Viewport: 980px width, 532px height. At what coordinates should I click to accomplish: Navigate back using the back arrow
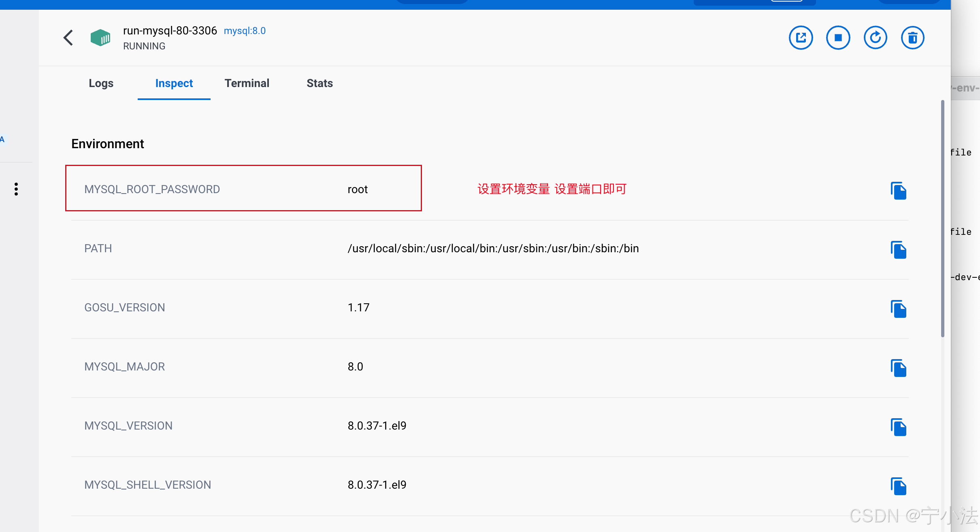point(68,37)
